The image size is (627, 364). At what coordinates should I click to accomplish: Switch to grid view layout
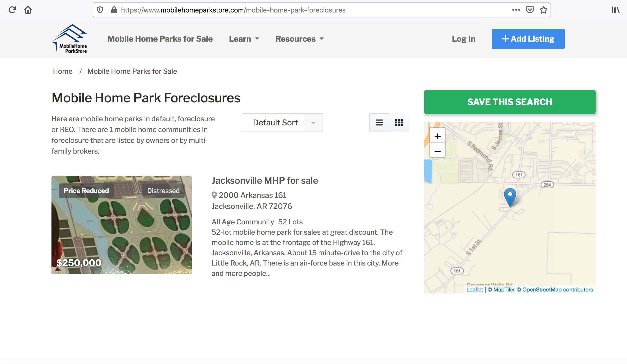tap(399, 122)
